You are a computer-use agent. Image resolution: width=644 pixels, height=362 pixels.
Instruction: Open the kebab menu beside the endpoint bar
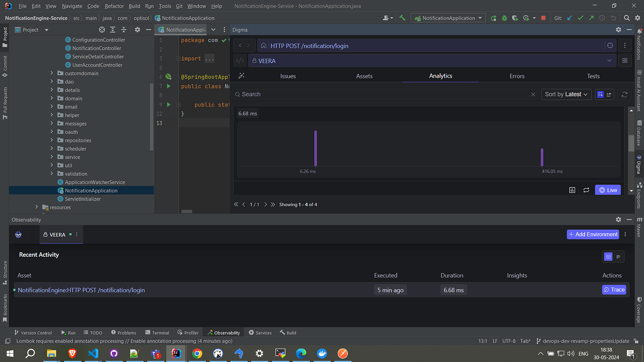625,46
